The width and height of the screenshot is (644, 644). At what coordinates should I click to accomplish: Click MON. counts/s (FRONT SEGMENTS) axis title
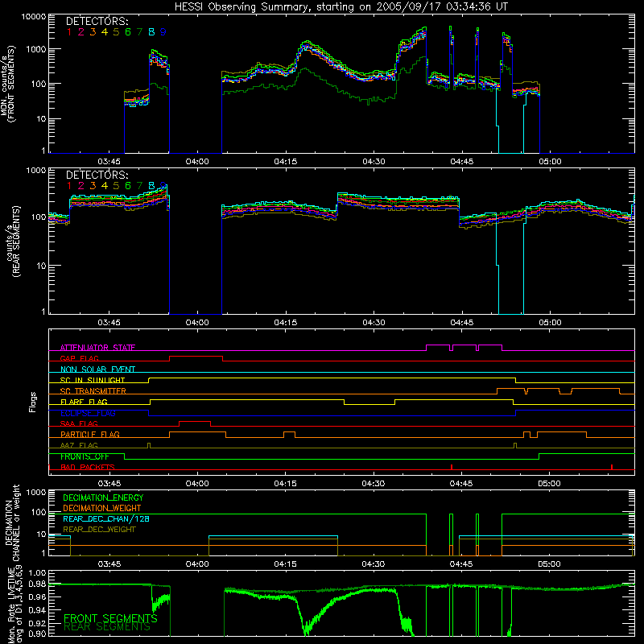[8, 84]
